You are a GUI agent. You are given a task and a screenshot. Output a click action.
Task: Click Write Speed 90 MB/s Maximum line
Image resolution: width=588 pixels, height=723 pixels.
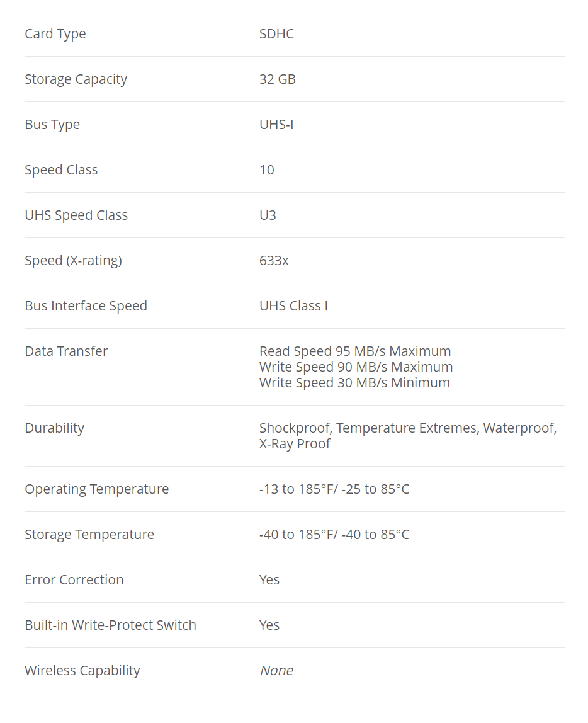point(356,367)
